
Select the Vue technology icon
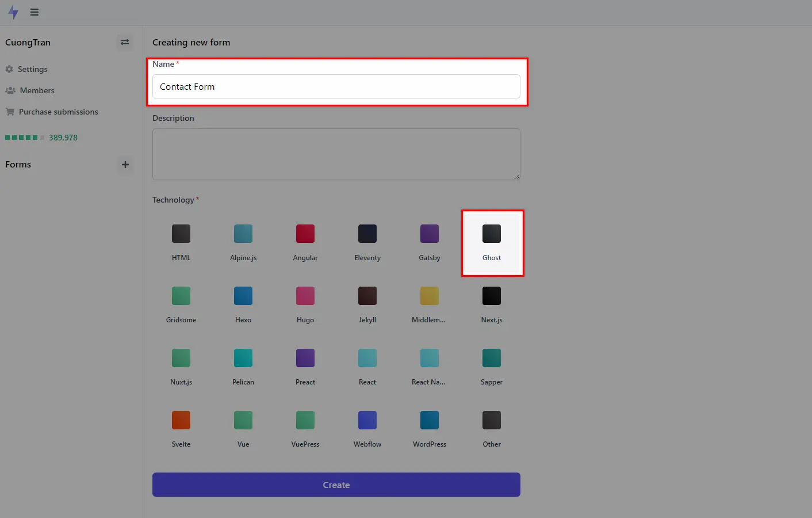[243, 420]
